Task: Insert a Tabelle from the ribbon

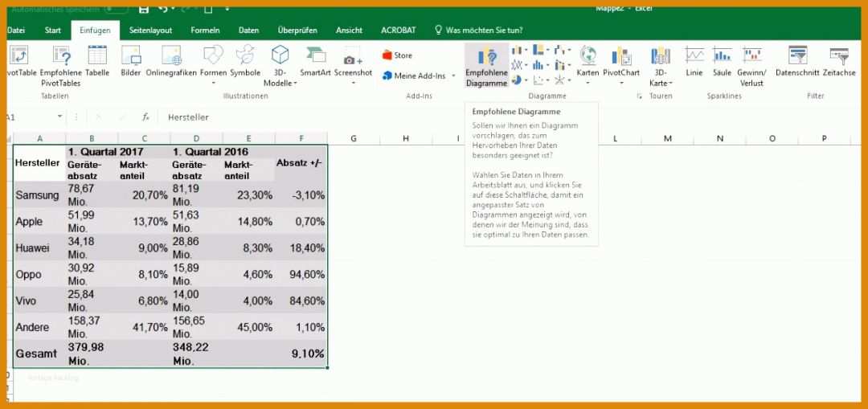Action: pyautogui.click(x=97, y=62)
